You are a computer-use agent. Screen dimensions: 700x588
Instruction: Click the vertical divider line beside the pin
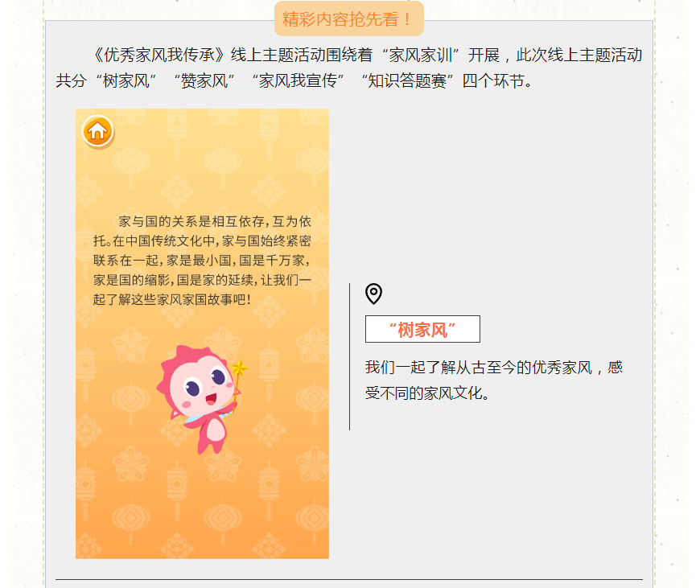point(349,356)
